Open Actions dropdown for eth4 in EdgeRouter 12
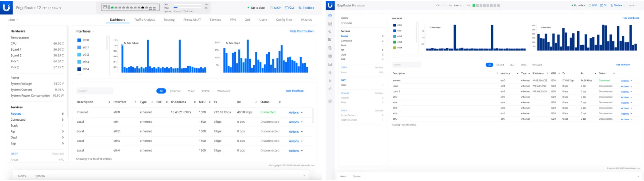The image size is (644, 181). point(296,151)
